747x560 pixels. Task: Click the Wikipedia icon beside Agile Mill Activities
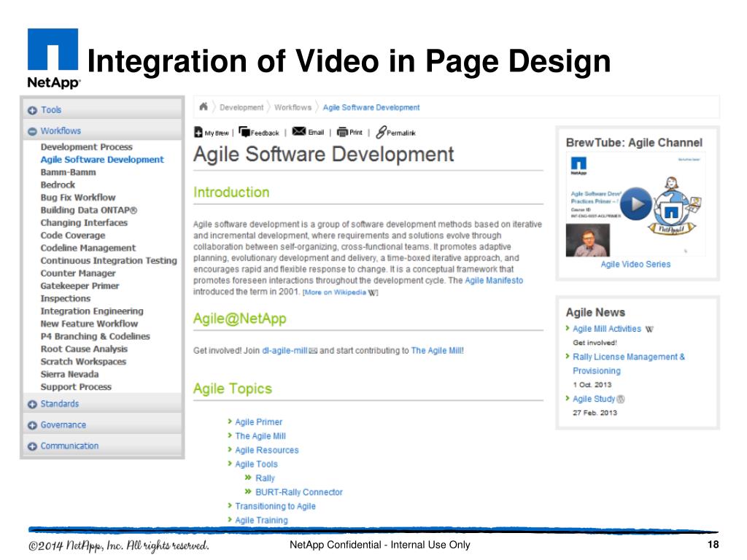click(x=649, y=329)
